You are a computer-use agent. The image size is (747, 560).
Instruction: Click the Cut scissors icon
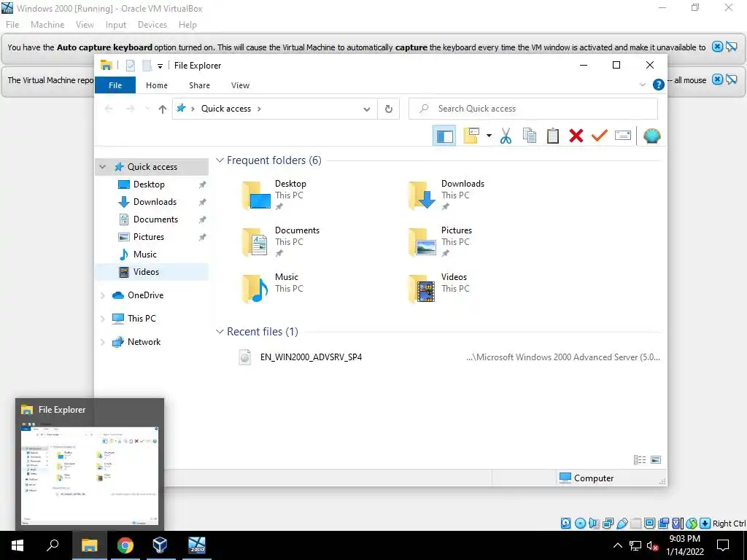point(506,136)
